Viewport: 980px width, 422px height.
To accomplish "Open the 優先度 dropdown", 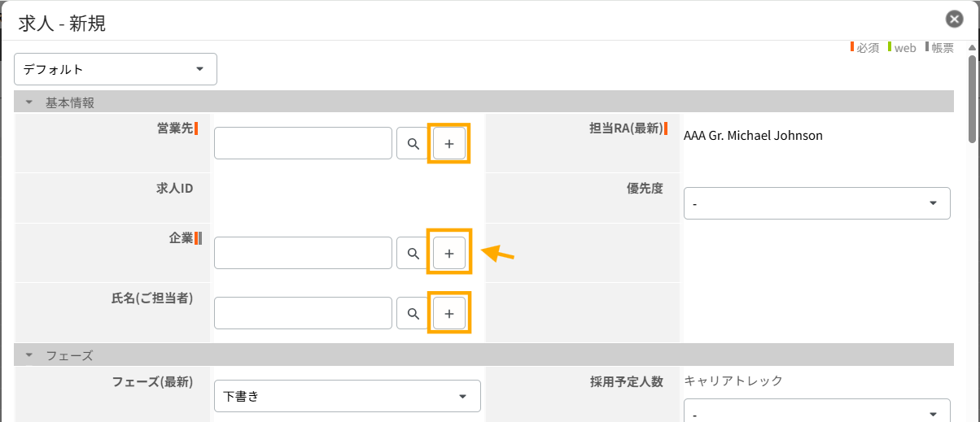I will click(816, 203).
